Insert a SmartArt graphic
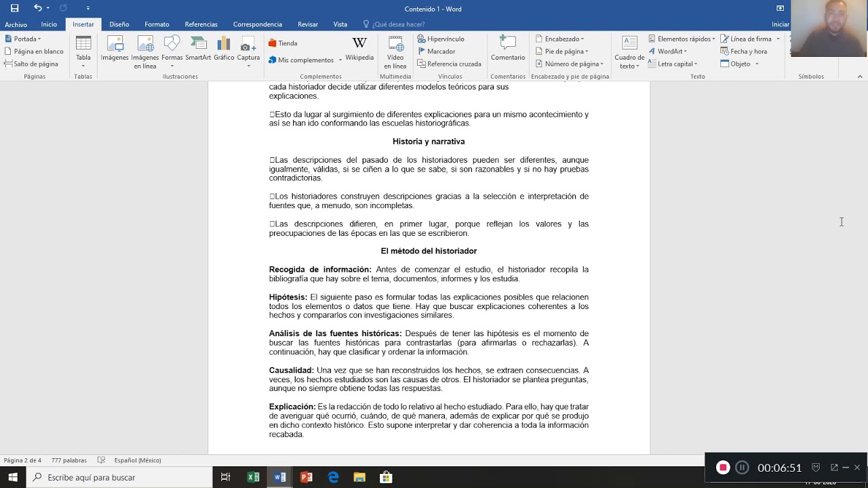This screenshot has width=868, height=488. (x=198, y=49)
